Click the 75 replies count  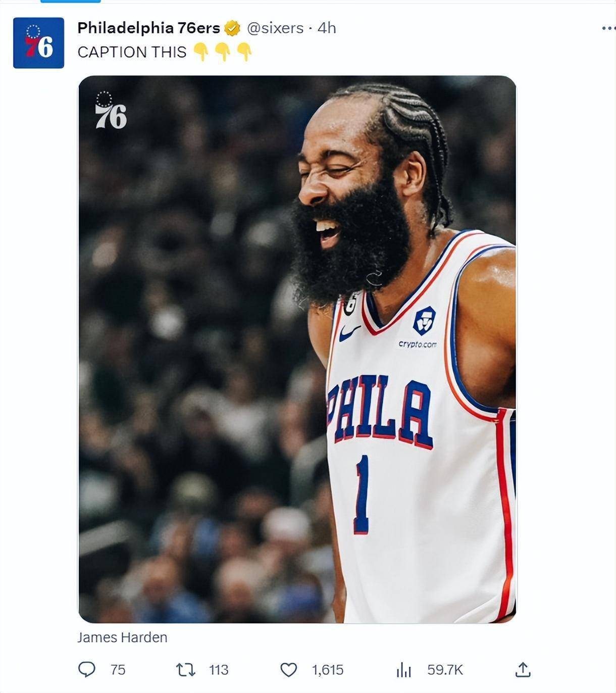(x=118, y=670)
